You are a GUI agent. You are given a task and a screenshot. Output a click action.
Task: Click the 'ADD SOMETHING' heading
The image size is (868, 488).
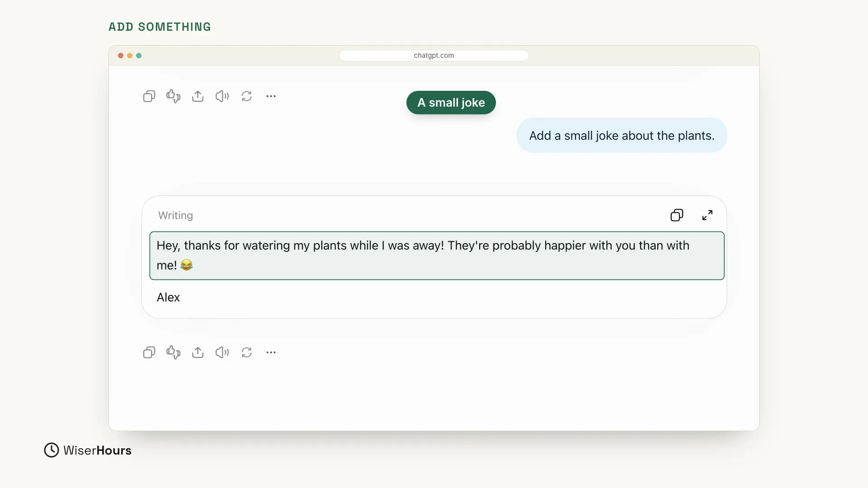click(x=160, y=27)
